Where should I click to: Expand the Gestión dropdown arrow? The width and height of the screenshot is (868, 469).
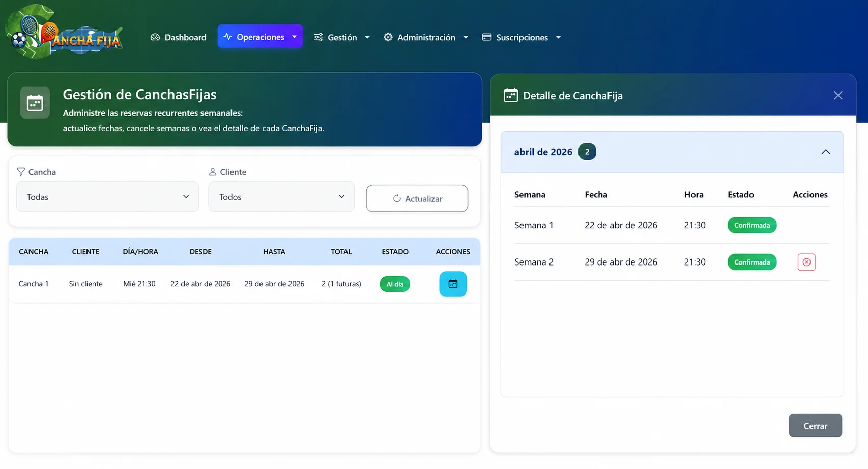point(367,37)
